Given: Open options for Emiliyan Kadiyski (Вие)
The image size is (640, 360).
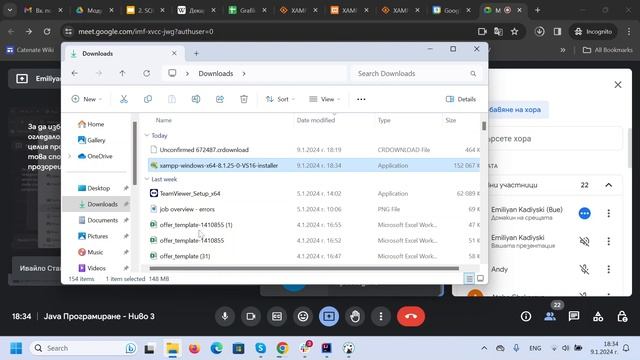Looking at the screenshot, I should click(x=609, y=213).
